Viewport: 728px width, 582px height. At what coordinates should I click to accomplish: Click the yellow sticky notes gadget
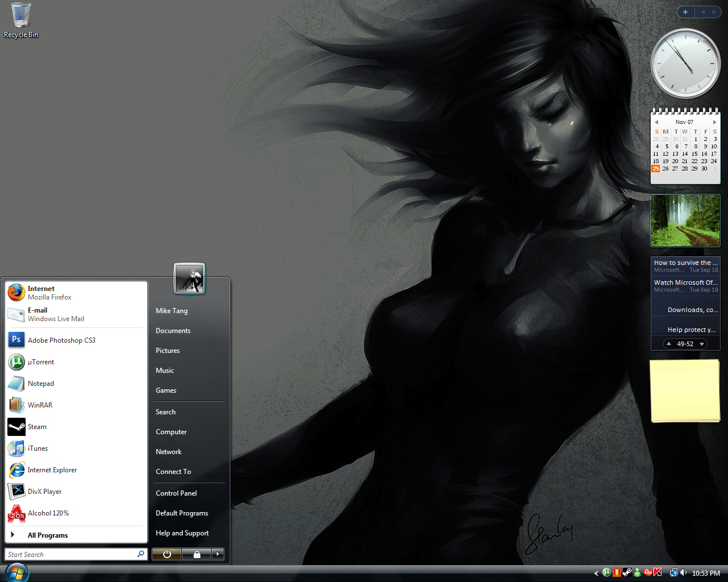pos(685,391)
